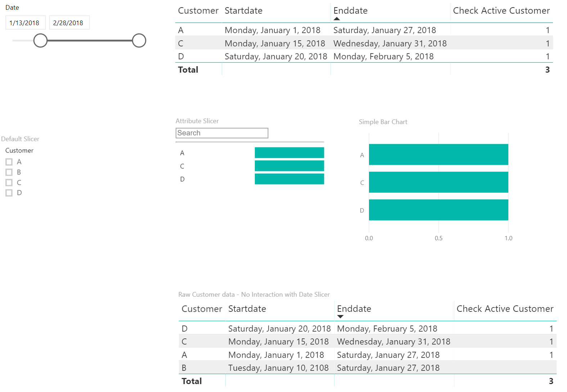Click the descending sort arrow under bottom Enddate
The image size is (567, 392).
(340, 317)
